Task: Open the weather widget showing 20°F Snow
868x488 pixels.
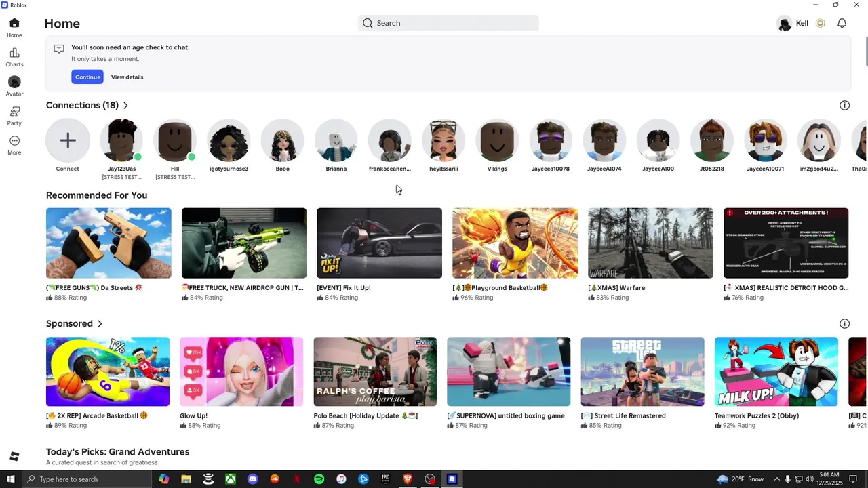Action: [739, 479]
